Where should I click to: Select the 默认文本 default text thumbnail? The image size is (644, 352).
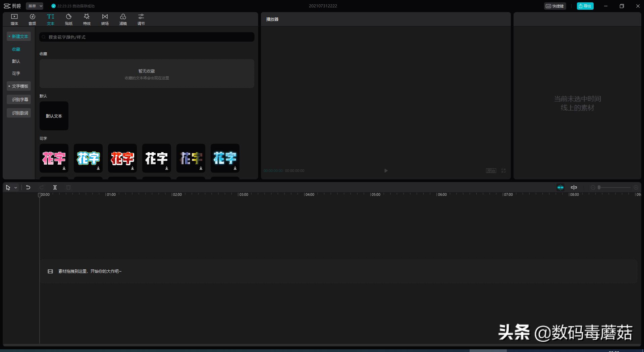54,116
